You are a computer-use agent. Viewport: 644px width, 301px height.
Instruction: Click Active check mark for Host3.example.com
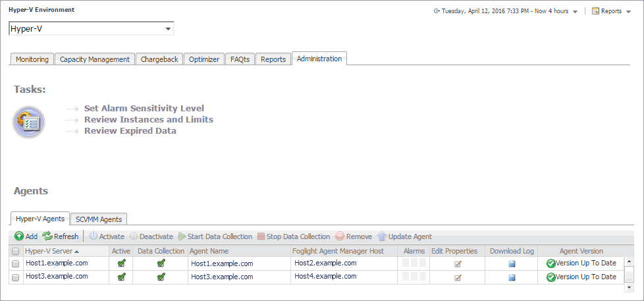[121, 277]
